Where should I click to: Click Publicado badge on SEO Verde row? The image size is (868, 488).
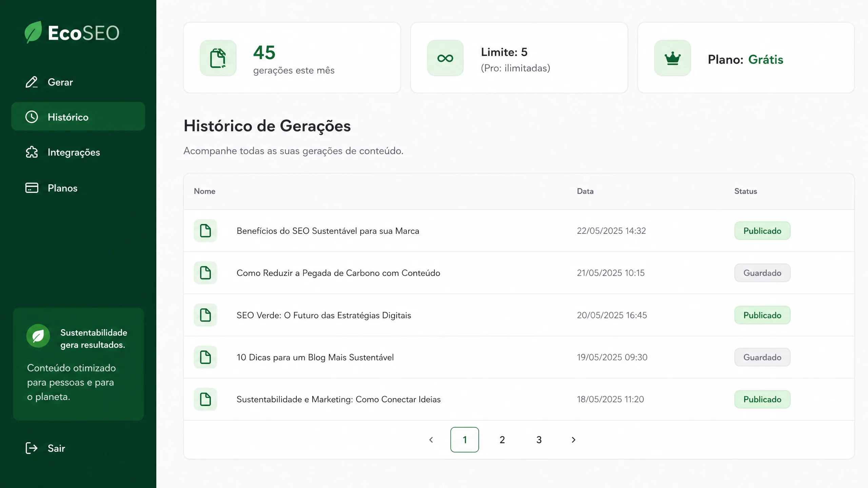point(762,315)
